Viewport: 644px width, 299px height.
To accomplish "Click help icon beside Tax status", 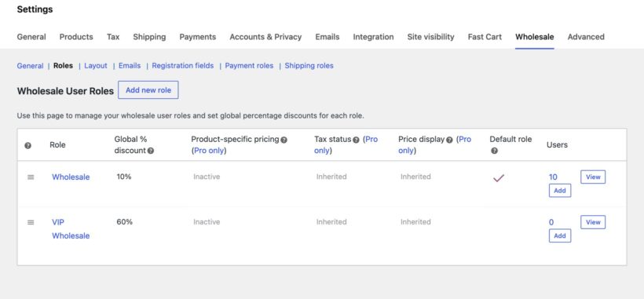I will click(x=356, y=140).
